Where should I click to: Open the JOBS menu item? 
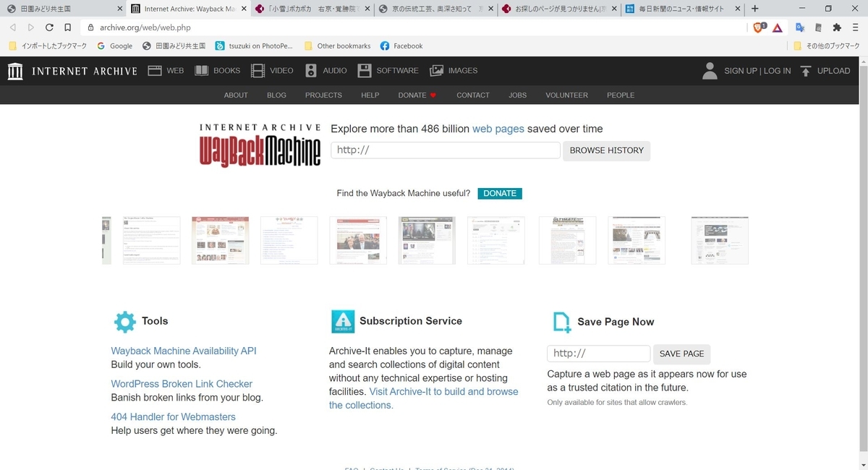(x=517, y=95)
